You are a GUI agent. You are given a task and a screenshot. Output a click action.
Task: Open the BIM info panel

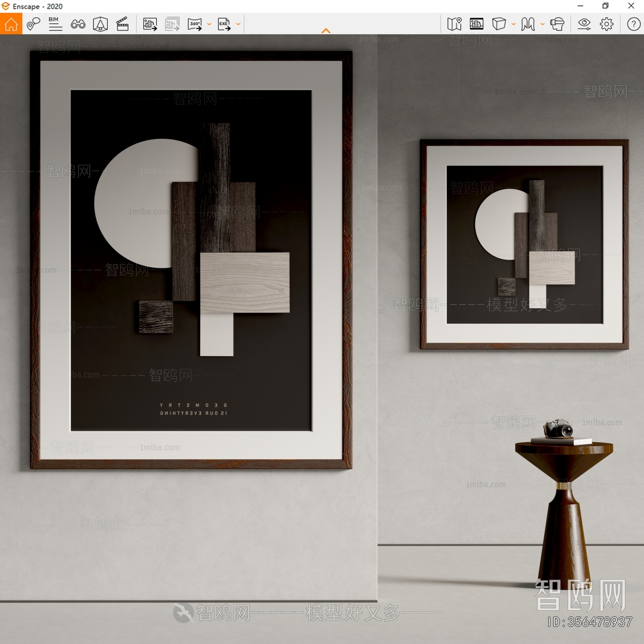(x=55, y=24)
